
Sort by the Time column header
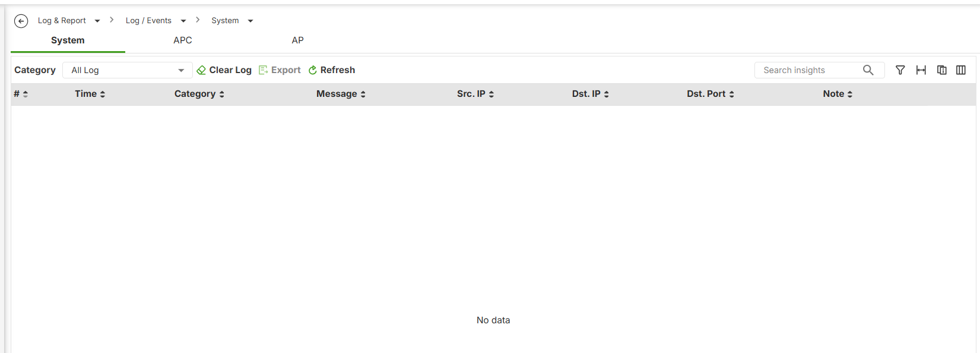[90, 94]
